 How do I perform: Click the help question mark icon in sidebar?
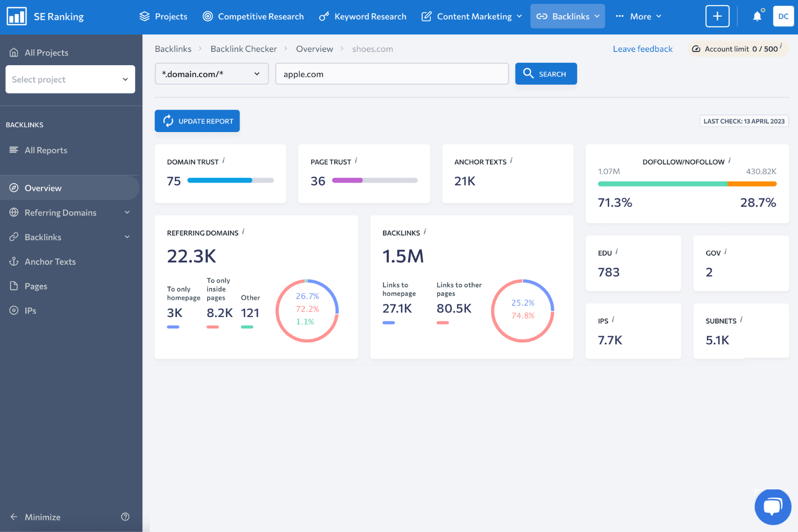[x=125, y=517]
